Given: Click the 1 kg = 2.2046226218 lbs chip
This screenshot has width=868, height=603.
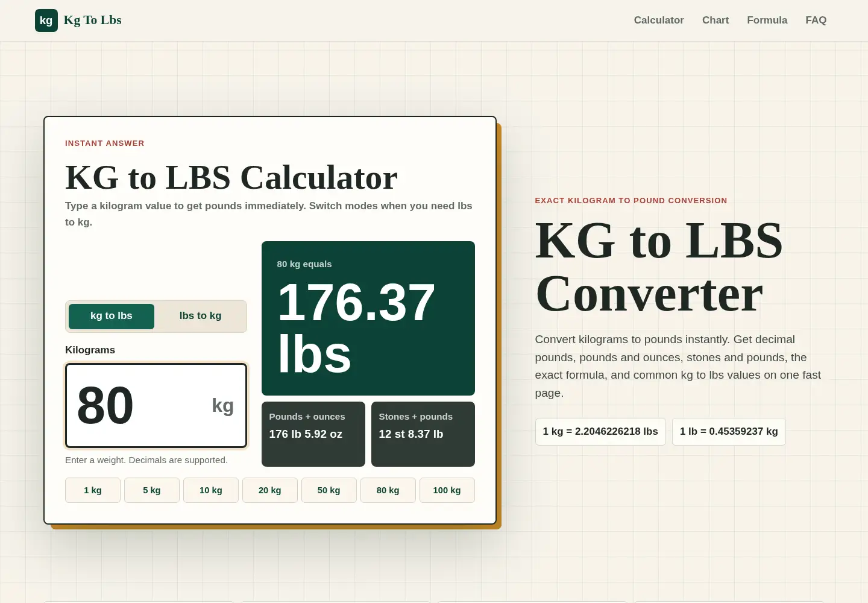Looking at the screenshot, I should point(600,432).
